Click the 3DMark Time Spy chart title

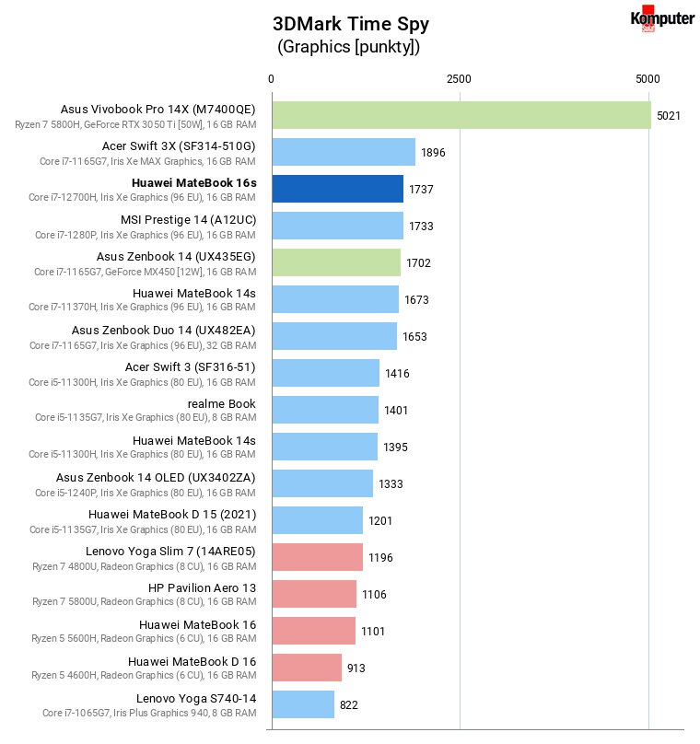351,24
